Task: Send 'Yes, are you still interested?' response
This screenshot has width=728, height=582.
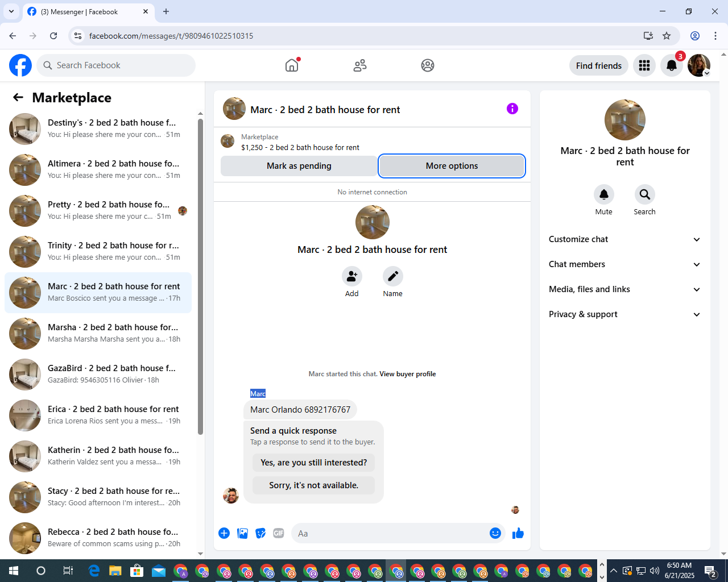Action: click(x=313, y=463)
